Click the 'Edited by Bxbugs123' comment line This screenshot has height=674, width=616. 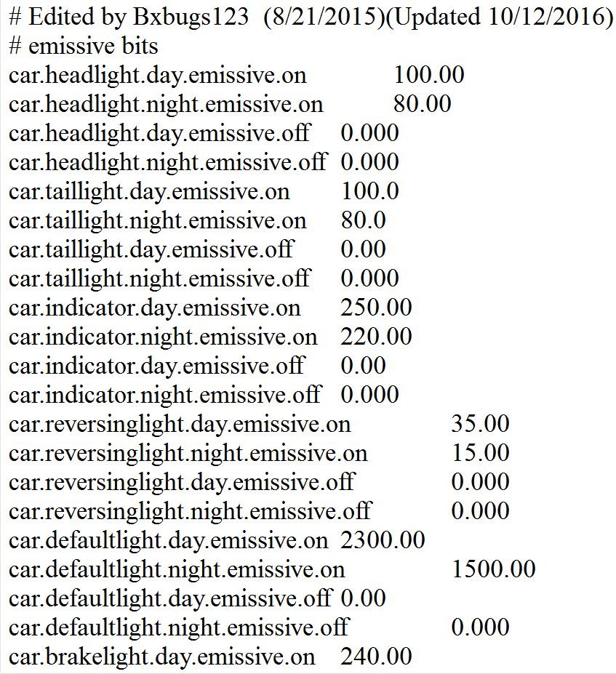click(x=308, y=17)
